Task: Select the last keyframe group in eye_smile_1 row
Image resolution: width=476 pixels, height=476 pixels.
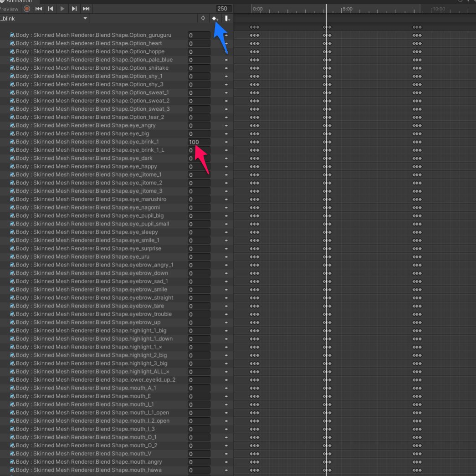Action: click(417, 241)
